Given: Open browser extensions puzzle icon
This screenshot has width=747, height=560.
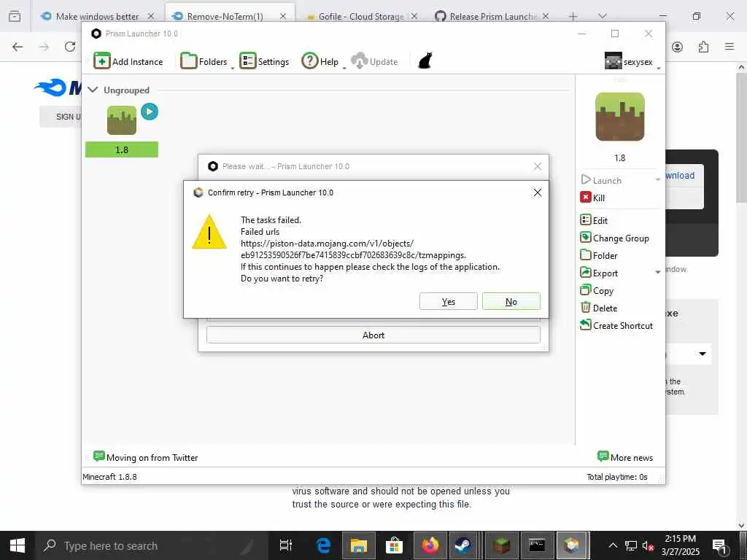Looking at the screenshot, I should [x=703, y=47].
